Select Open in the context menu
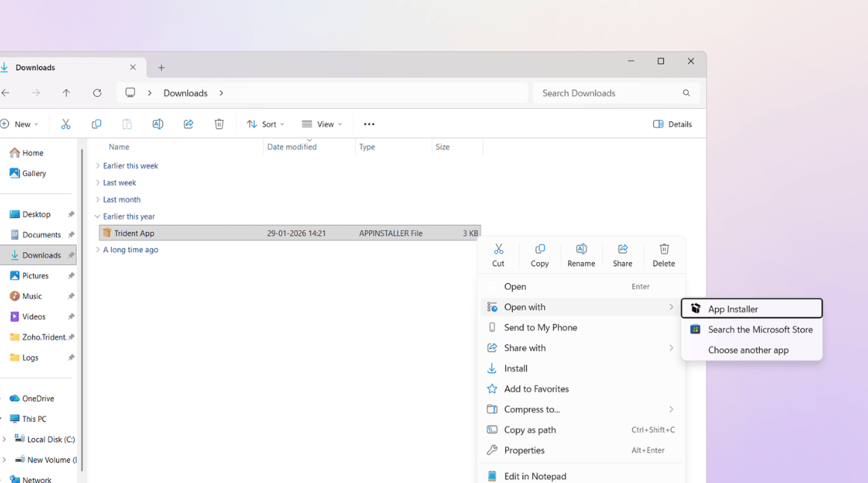Viewport: 868px width, 483px height. 583,287
